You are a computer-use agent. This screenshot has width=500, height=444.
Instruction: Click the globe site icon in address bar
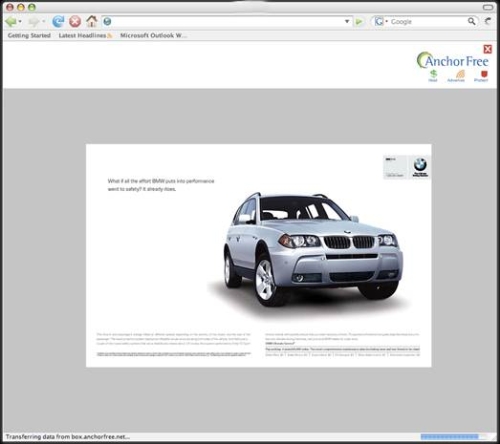(x=107, y=22)
